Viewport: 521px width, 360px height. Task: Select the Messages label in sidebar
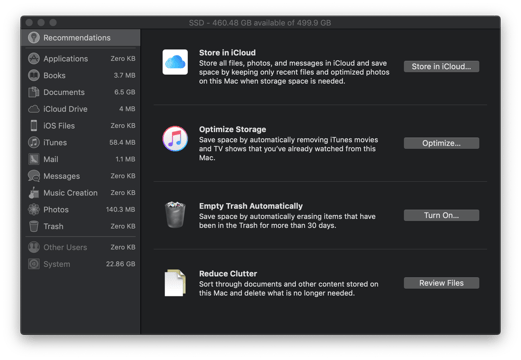click(x=62, y=176)
